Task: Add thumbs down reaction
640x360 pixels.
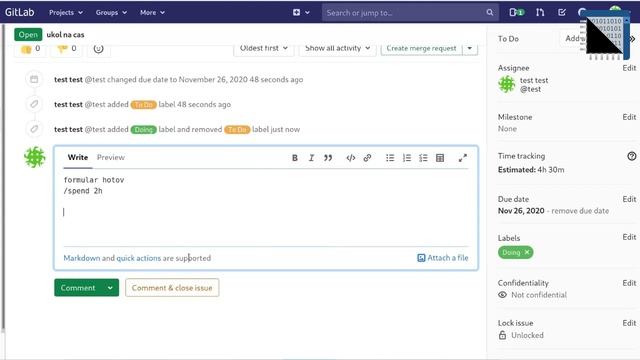Action: point(66,49)
